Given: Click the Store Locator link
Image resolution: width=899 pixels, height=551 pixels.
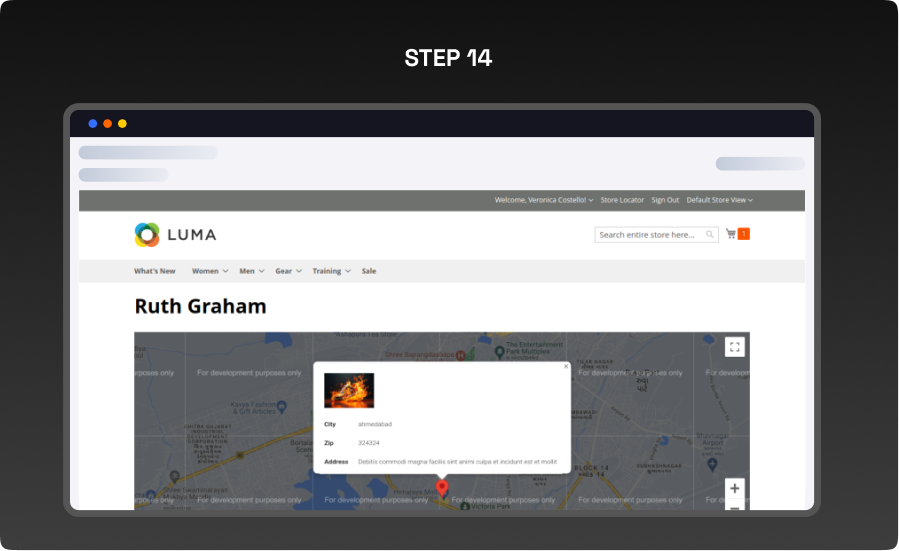Looking at the screenshot, I should 622,200.
